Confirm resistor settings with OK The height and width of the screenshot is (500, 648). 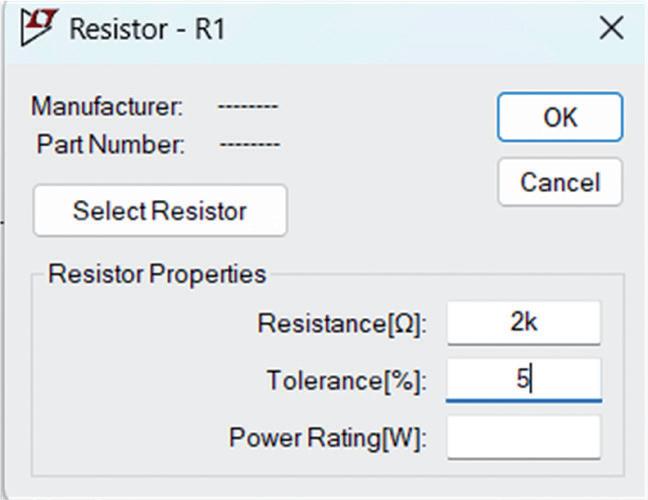559,117
